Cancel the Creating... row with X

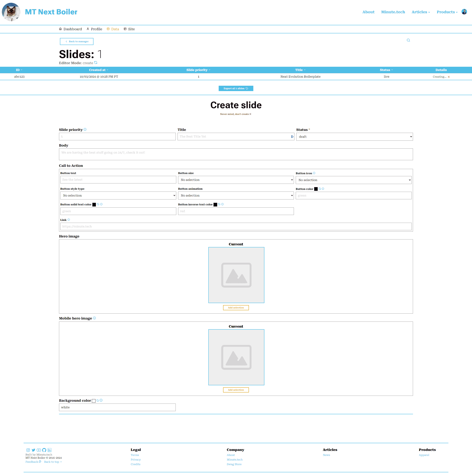click(x=449, y=77)
